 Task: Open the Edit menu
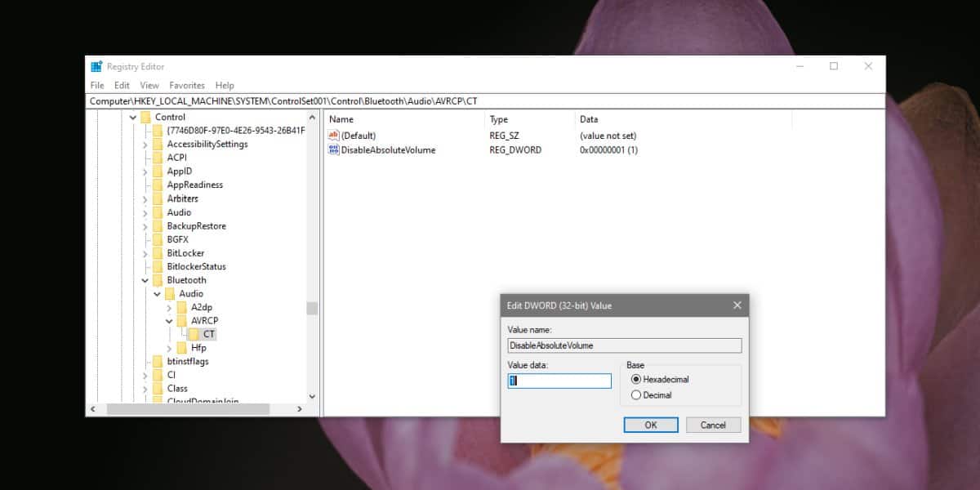[x=122, y=85]
